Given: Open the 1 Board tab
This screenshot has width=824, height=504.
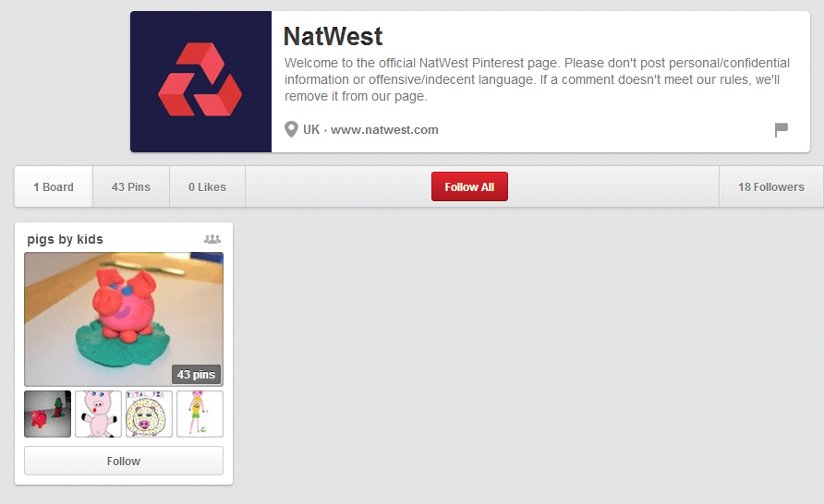Looking at the screenshot, I should click(54, 186).
